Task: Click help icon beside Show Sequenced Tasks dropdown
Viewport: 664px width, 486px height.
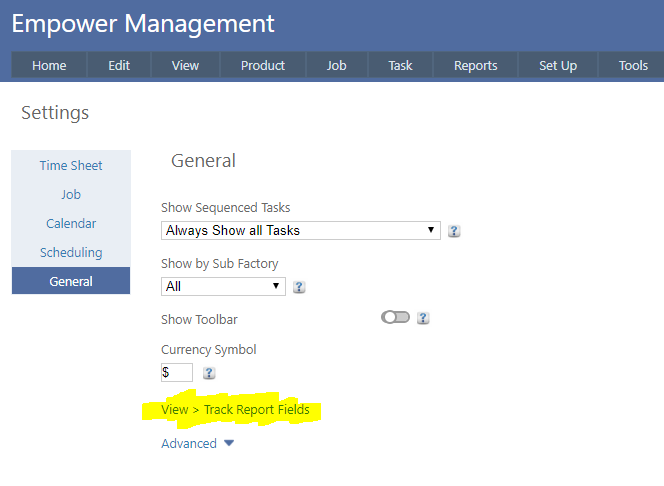Action: [454, 231]
